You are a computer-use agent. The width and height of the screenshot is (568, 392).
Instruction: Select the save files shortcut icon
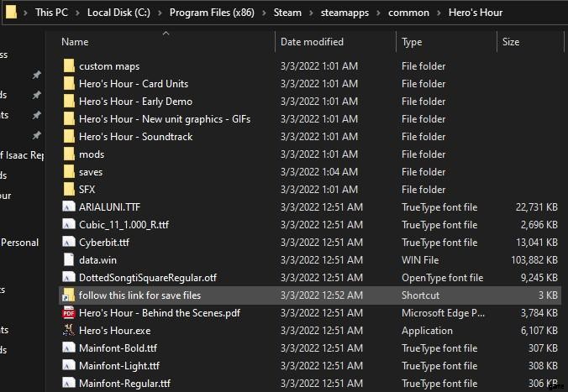click(69, 295)
